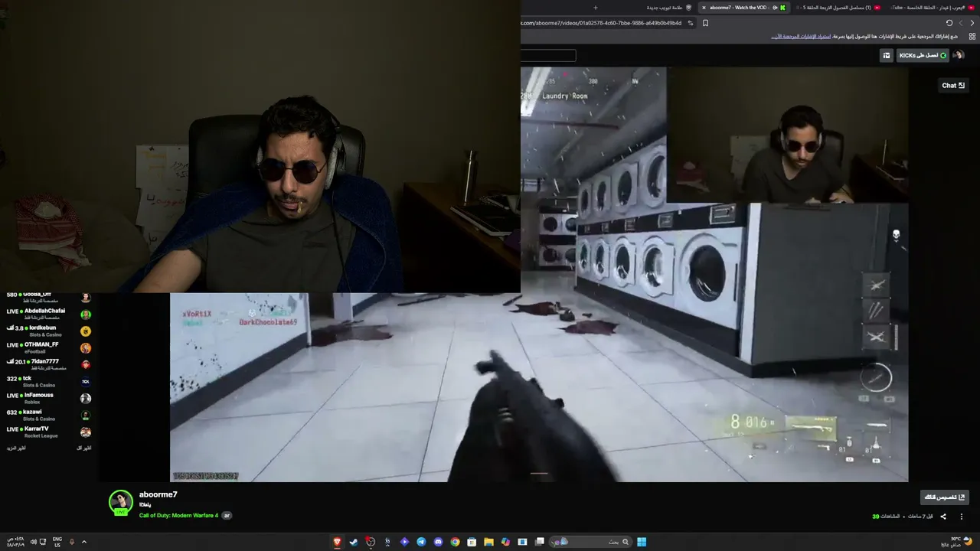Open a new browser tab with plus
This screenshot has height=551, width=980.
[595, 8]
